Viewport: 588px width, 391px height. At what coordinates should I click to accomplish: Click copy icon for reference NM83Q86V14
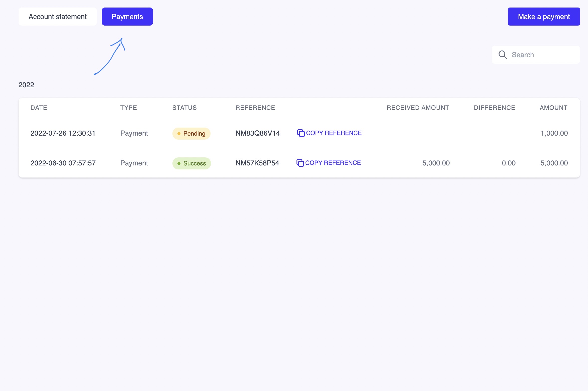click(301, 133)
